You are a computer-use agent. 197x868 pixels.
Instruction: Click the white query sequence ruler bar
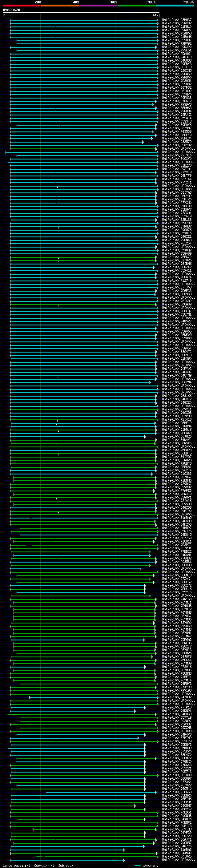[x=81, y=12]
